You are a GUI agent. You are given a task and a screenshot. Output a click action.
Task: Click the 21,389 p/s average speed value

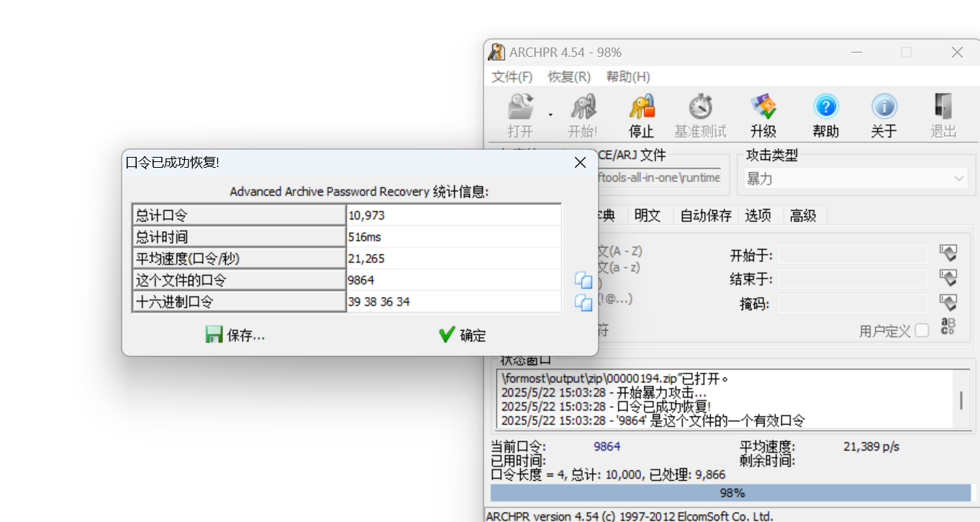[871, 446]
